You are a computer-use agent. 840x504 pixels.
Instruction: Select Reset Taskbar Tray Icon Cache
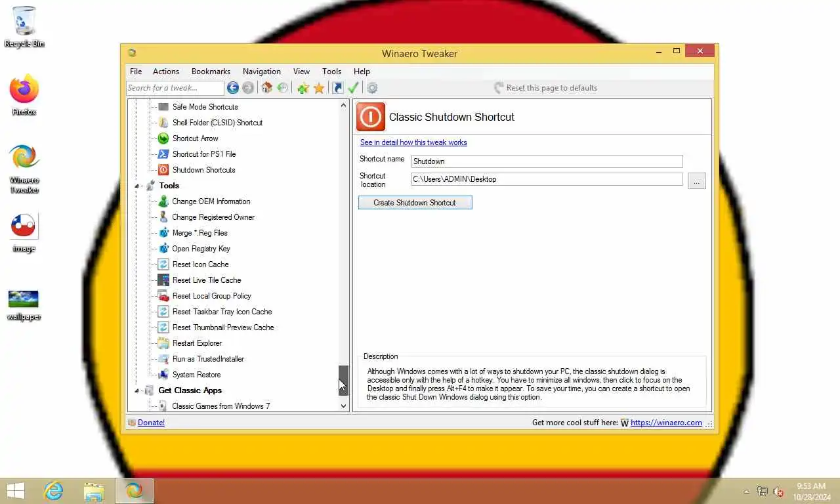pos(222,312)
